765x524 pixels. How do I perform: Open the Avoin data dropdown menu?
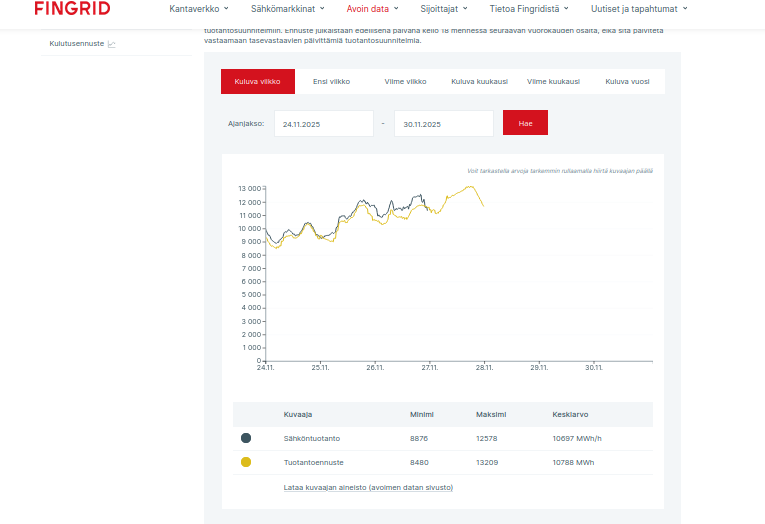coord(373,9)
